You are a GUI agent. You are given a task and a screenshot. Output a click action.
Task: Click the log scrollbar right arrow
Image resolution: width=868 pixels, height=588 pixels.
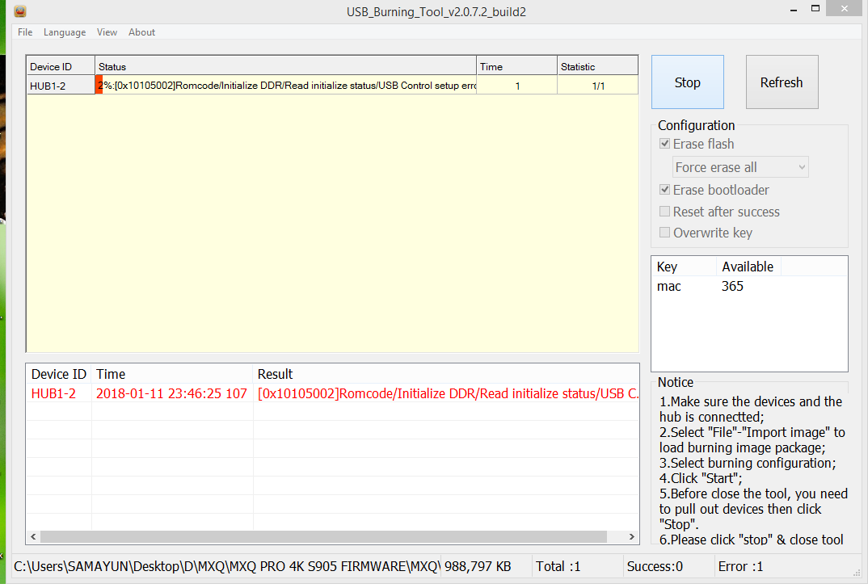coord(632,536)
